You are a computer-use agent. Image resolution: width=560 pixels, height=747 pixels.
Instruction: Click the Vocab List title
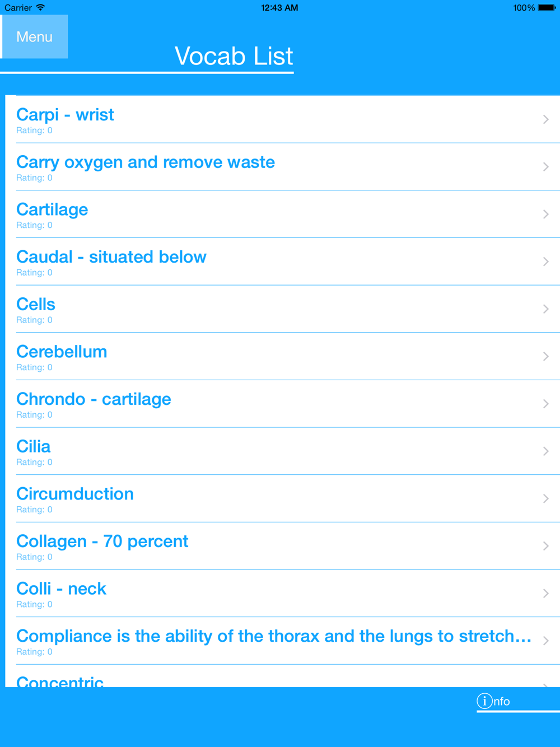click(234, 56)
